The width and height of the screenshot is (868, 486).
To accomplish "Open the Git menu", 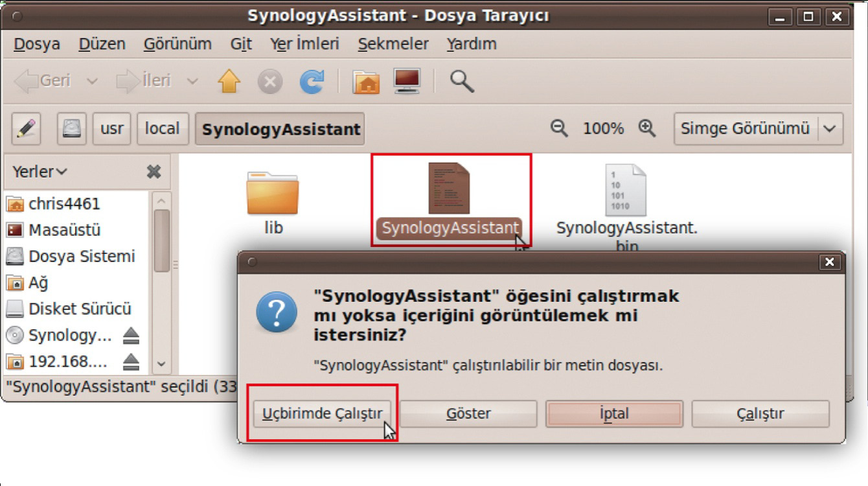I will tap(241, 44).
